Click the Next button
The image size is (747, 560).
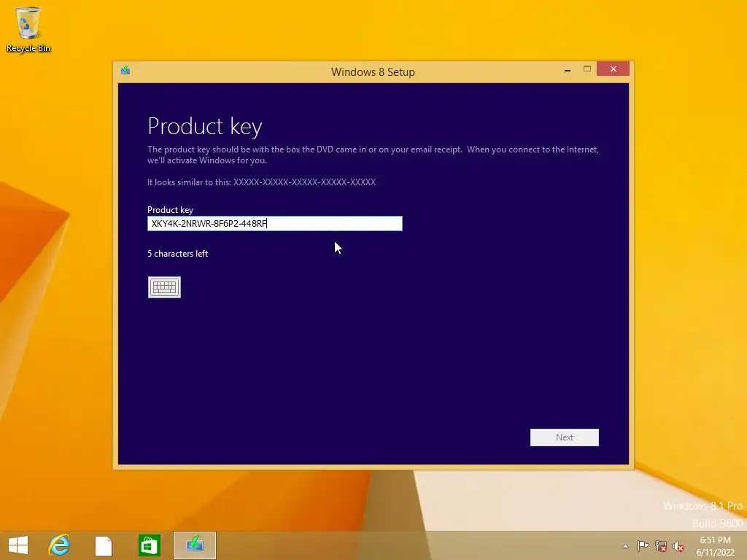coord(565,437)
